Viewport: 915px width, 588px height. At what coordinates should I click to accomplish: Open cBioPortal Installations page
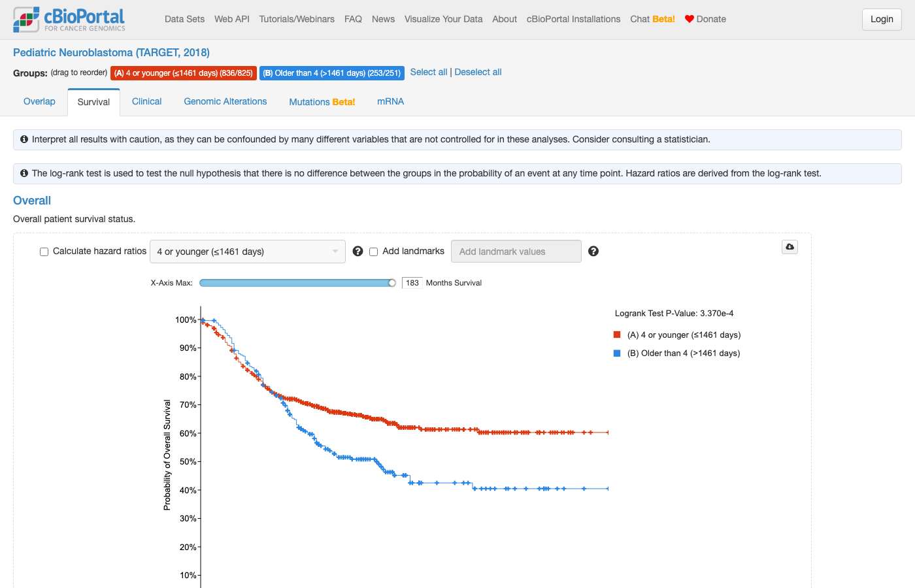click(x=574, y=19)
